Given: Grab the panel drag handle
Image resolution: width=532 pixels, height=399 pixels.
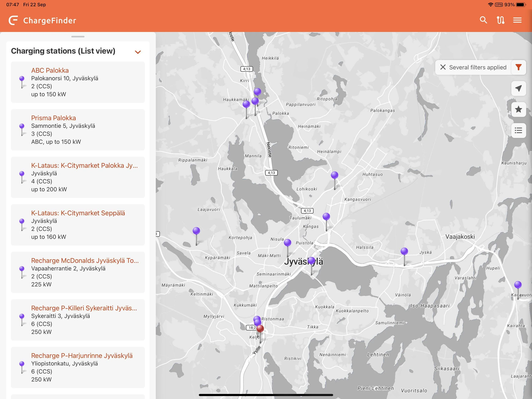Looking at the screenshot, I should pos(78,37).
